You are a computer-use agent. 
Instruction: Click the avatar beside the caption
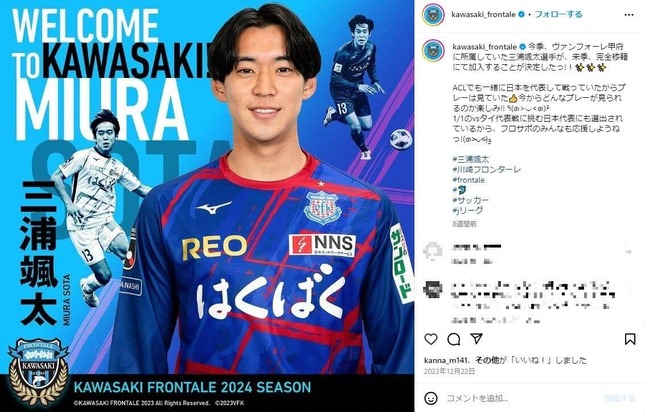pyautogui.click(x=433, y=51)
